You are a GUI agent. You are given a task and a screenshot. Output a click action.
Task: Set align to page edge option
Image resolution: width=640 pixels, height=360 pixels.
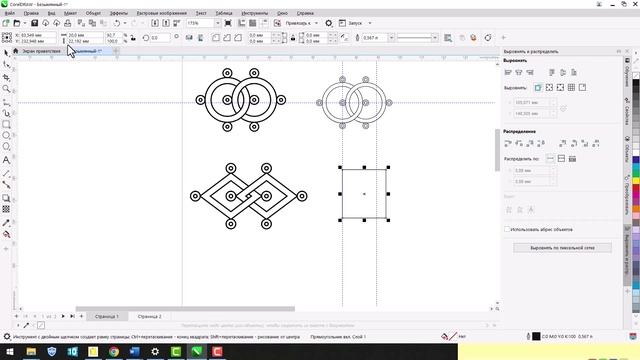pos(549,87)
